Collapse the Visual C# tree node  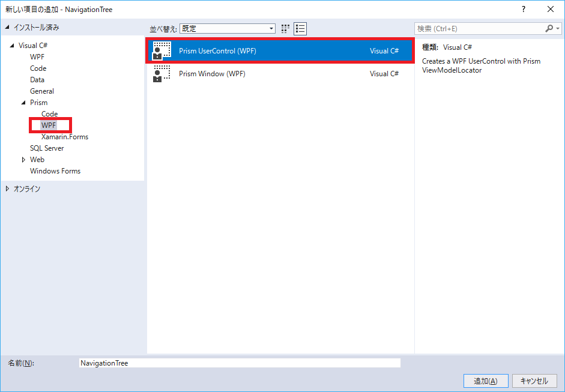click(12, 46)
